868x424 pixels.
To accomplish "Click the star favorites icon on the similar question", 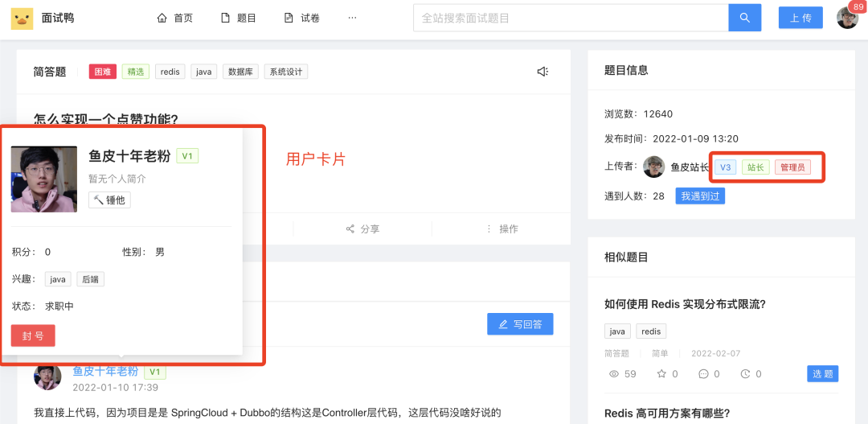I will coord(661,374).
